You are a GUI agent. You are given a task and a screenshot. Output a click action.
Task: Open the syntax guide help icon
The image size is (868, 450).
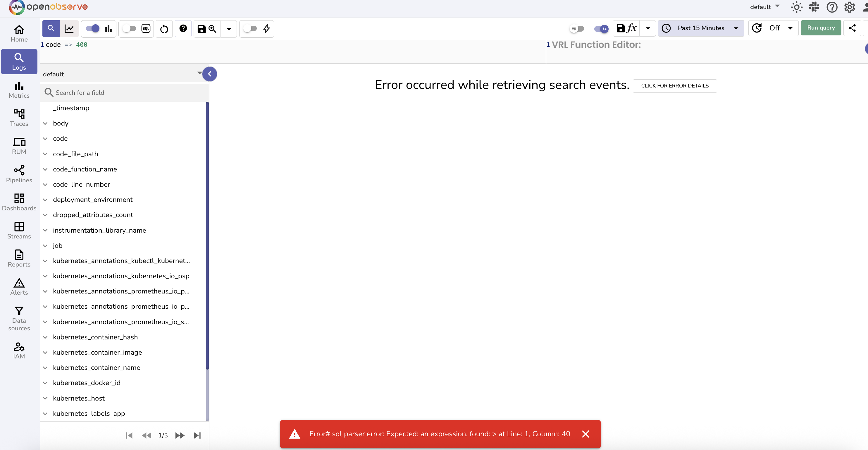tap(183, 29)
